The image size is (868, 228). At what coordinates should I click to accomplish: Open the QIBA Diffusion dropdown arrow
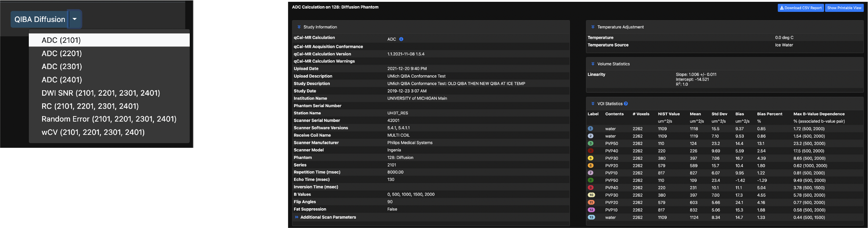75,19
